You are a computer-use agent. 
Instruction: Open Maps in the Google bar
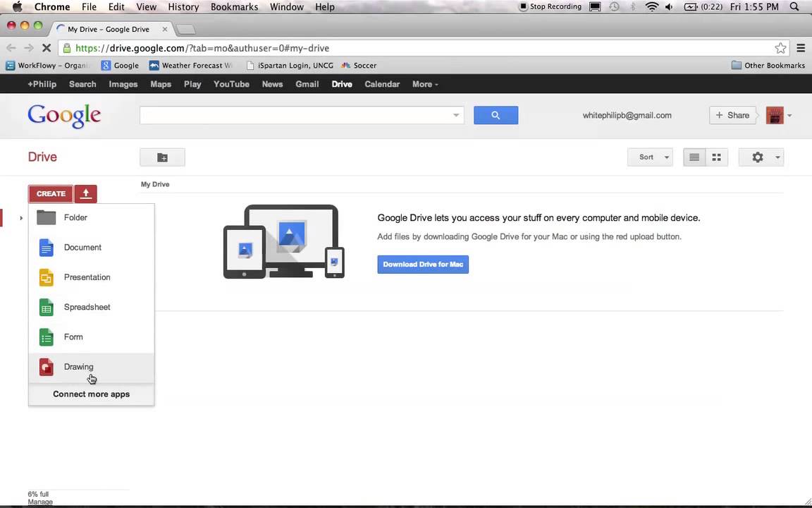[x=161, y=84]
